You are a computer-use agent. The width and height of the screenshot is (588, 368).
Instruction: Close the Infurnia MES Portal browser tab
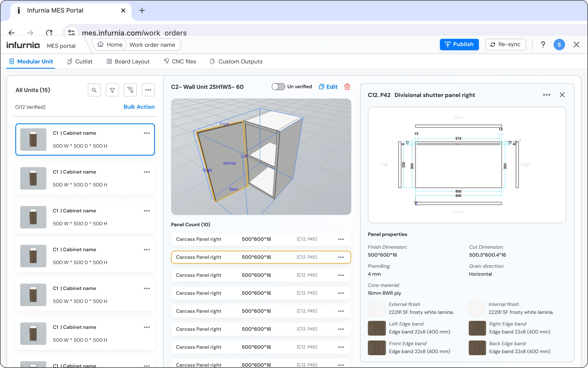click(123, 10)
